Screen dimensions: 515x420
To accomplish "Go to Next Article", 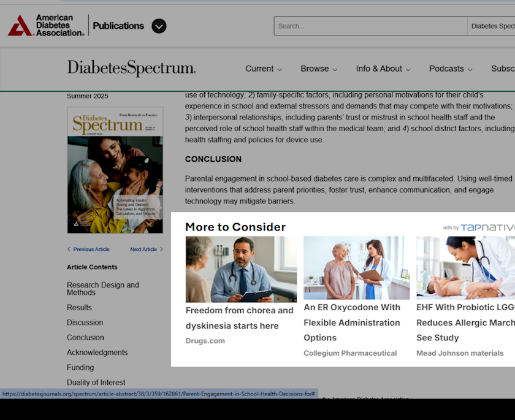I will click(x=147, y=250).
